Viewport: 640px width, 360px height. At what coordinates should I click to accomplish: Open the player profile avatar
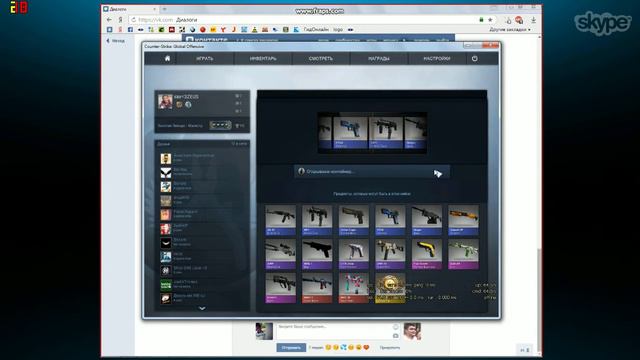click(165, 101)
